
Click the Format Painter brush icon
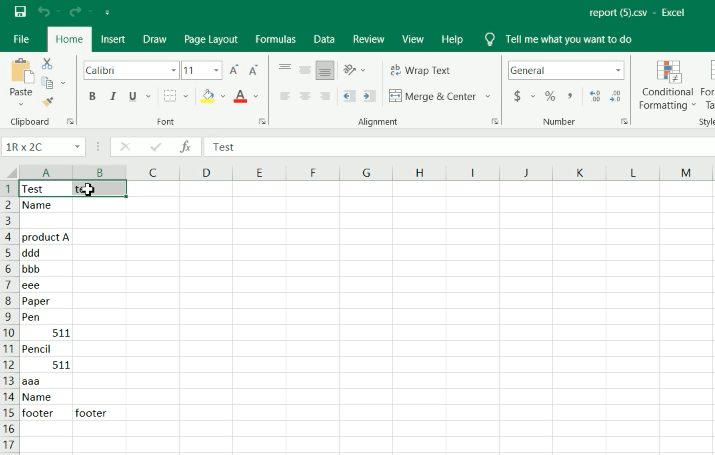click(47, 102)
